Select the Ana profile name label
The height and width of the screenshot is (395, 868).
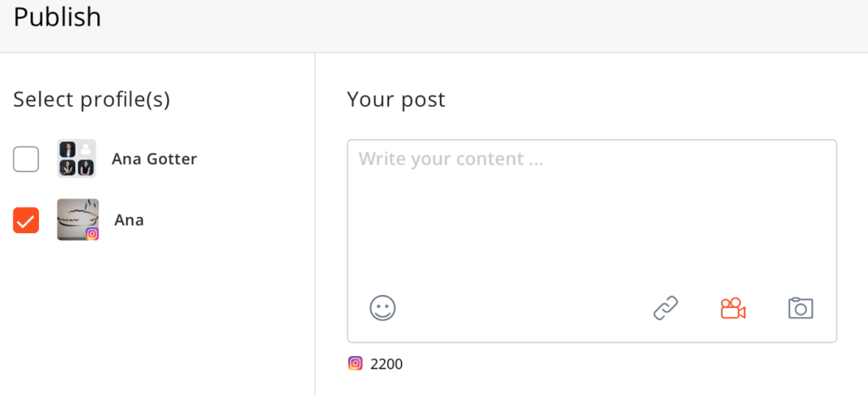[130, 220]
